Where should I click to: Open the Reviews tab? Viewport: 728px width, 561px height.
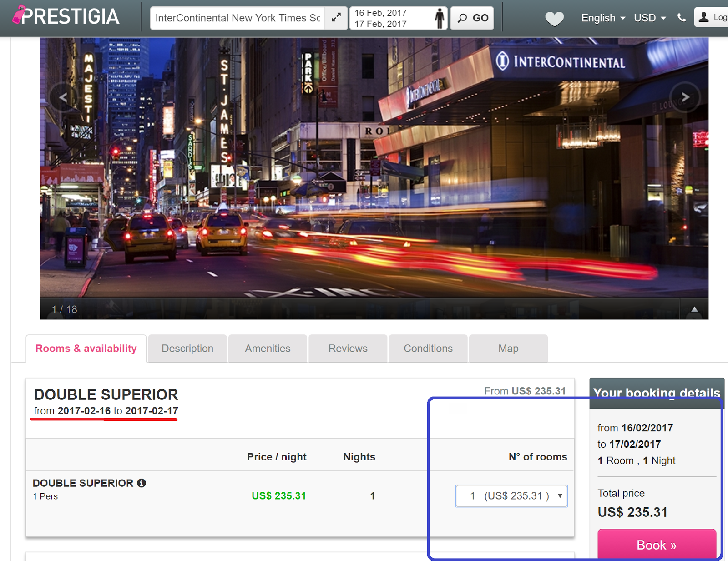pos(348,349)
